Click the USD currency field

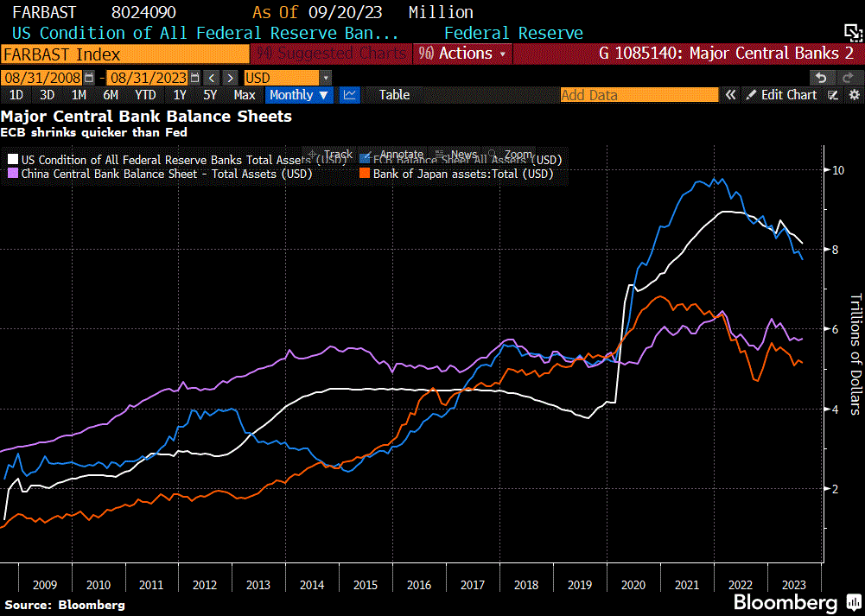(282, 78)
